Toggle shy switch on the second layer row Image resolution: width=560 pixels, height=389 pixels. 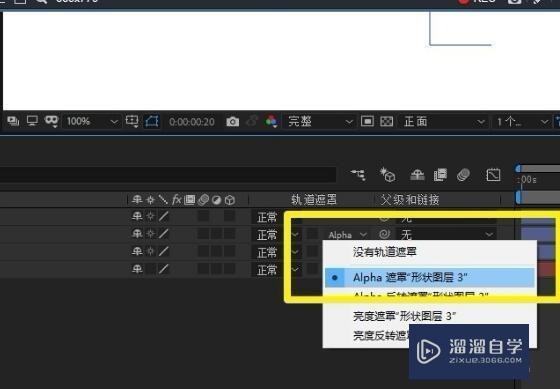click(x=137, y=234)
